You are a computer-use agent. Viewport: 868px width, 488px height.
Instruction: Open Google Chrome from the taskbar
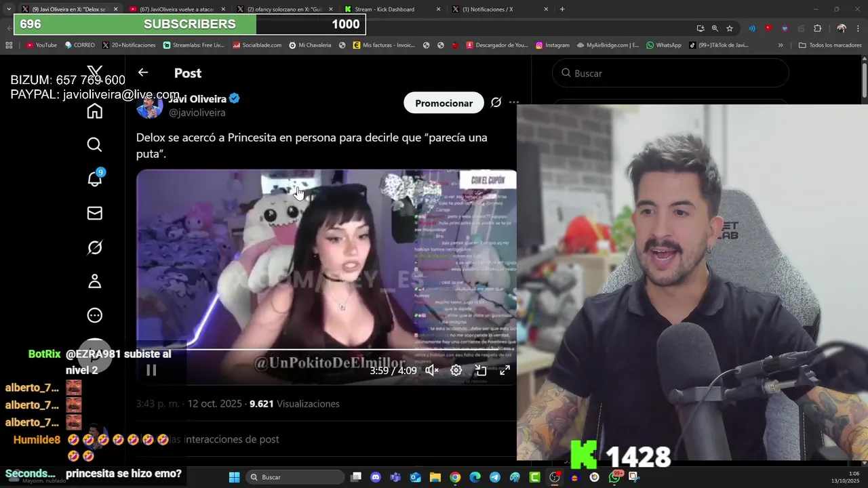coord(455,477)
